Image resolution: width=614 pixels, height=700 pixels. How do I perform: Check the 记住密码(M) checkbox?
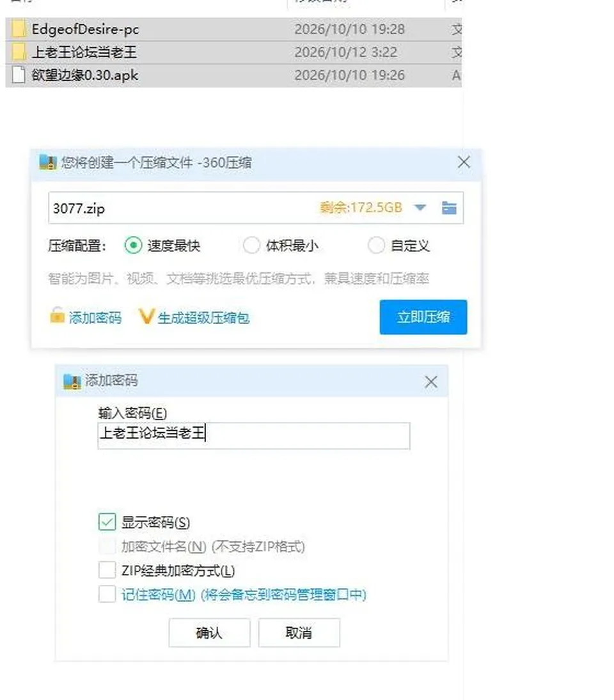[x=107, y=594]
